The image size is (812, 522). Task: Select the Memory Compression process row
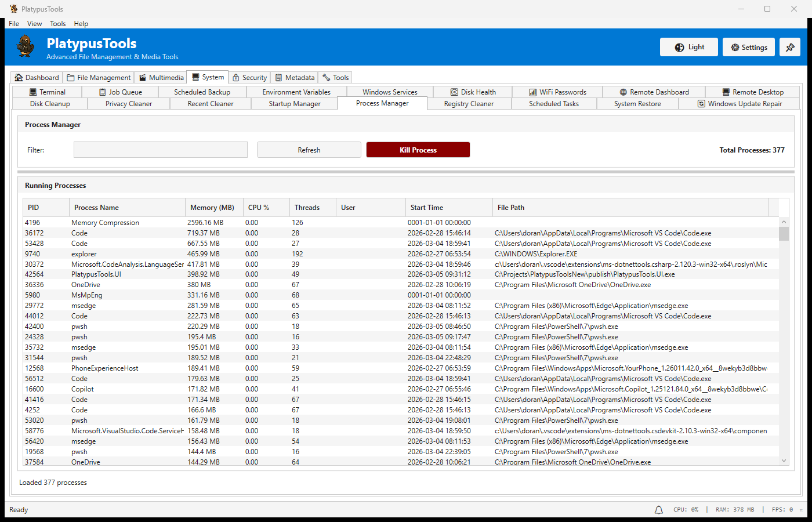point(105,223)
